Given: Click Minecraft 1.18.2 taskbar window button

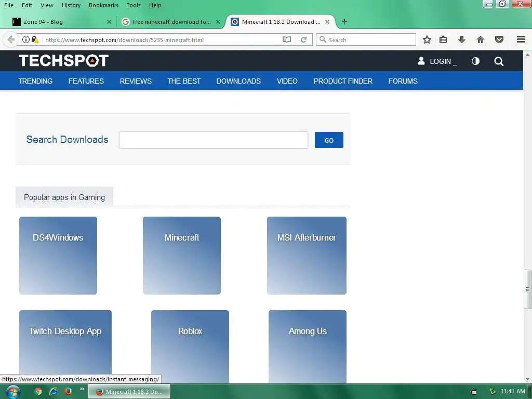Looking at the screenshot, I should coord(129,392).
